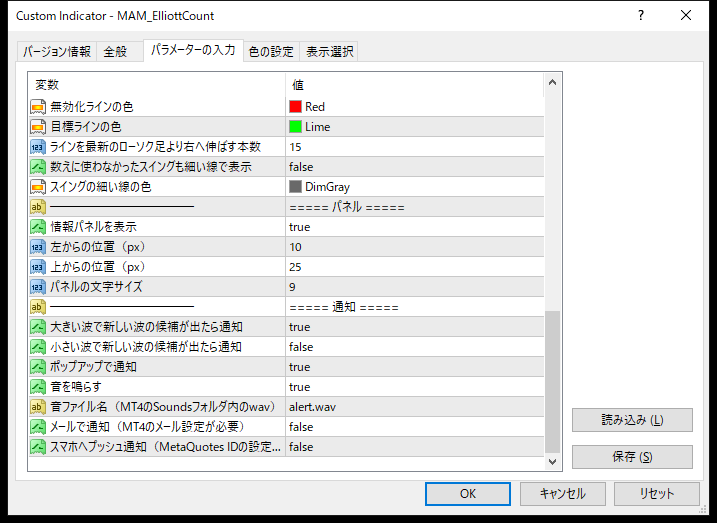This screenshot has width=717, height=523.
Task: Click the string icon beside 音ファイル名
Action: pos(38,407)
